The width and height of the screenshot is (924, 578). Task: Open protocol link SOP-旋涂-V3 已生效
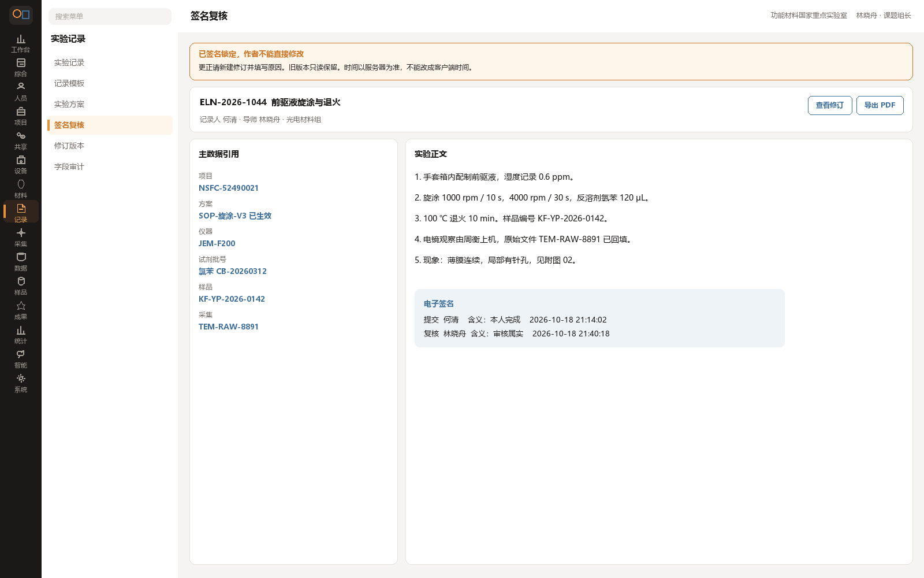coord(235,216)
